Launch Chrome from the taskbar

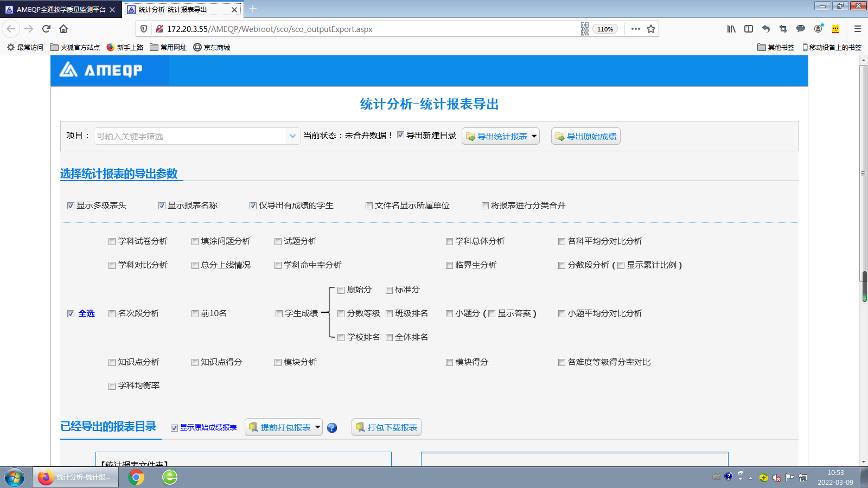click(136, 477)
